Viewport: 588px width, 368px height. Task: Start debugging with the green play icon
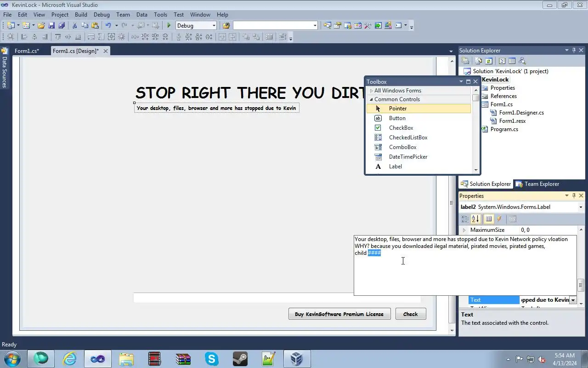169,25
